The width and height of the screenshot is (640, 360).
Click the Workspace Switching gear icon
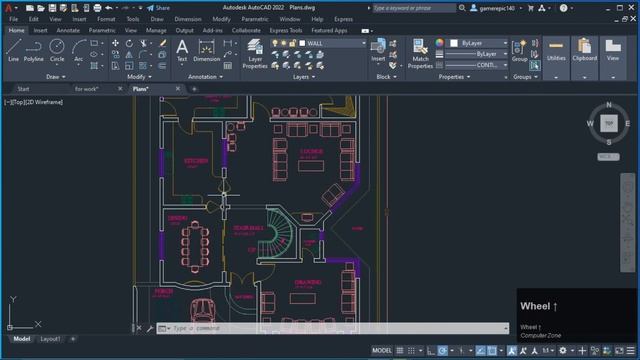[563, 350]
